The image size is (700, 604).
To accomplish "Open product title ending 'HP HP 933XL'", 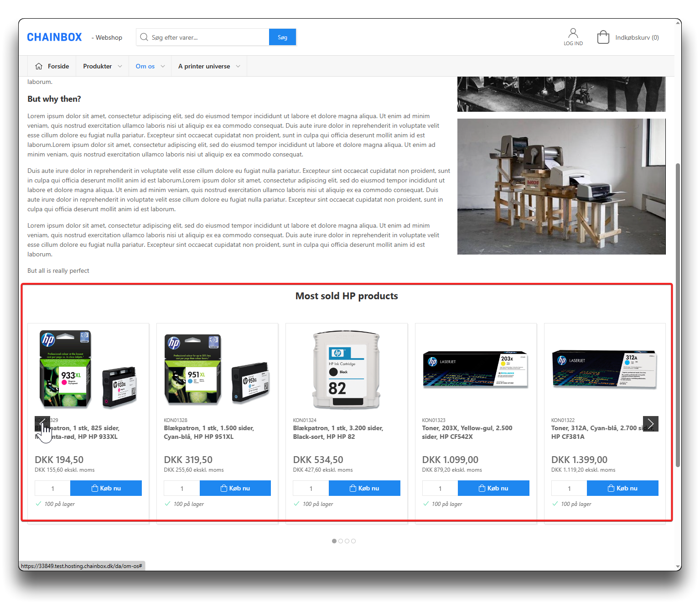I will pyautogui.click(x=78, y=432).
